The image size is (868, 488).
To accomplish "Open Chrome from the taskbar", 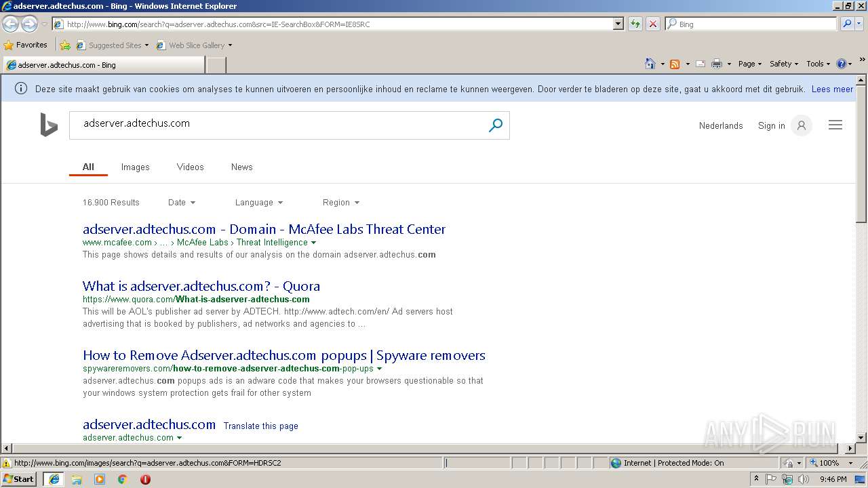I will (x=123, y=479).
